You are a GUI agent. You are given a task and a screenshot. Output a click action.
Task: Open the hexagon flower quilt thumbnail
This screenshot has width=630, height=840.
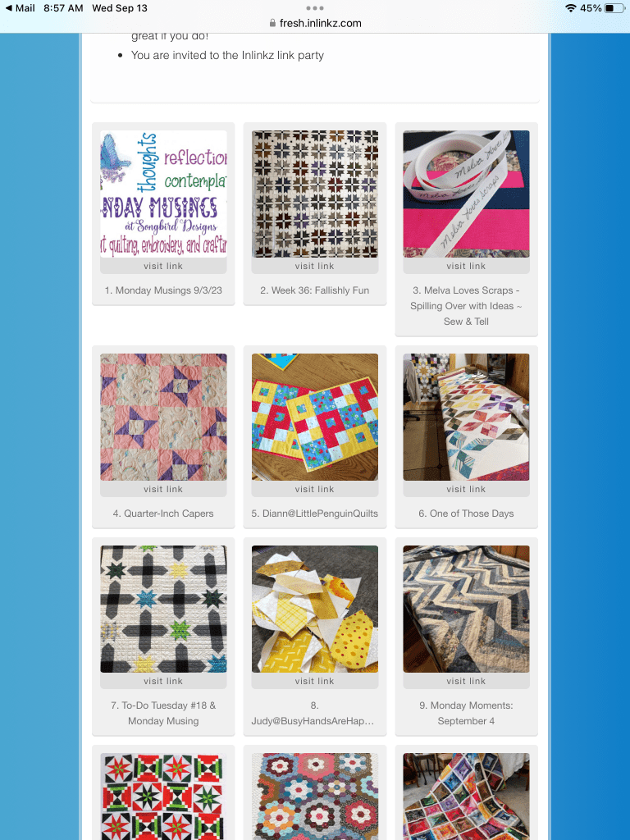[315, 797]
